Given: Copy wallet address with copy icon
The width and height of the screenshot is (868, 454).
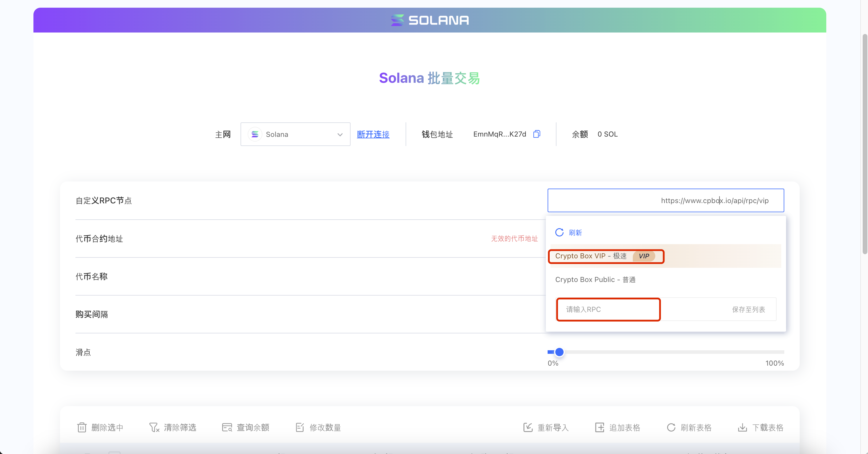Looking at the screenshot, I should [537, 134].
